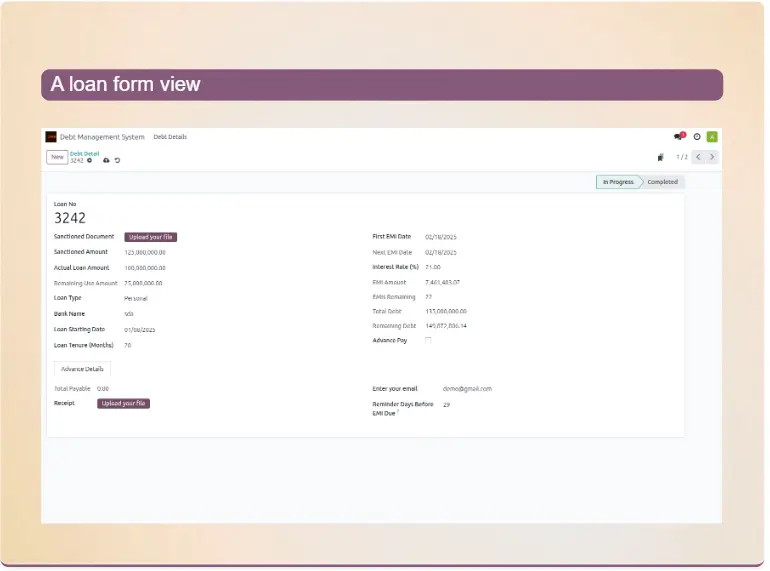Select the In Progress status stage
Viewport: 770px width, 571px height.
(x=618, y=182)
